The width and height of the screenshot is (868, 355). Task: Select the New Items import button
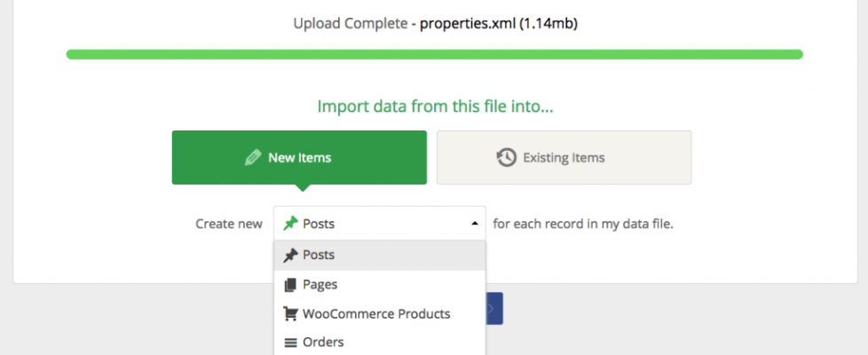coord(299,157)
